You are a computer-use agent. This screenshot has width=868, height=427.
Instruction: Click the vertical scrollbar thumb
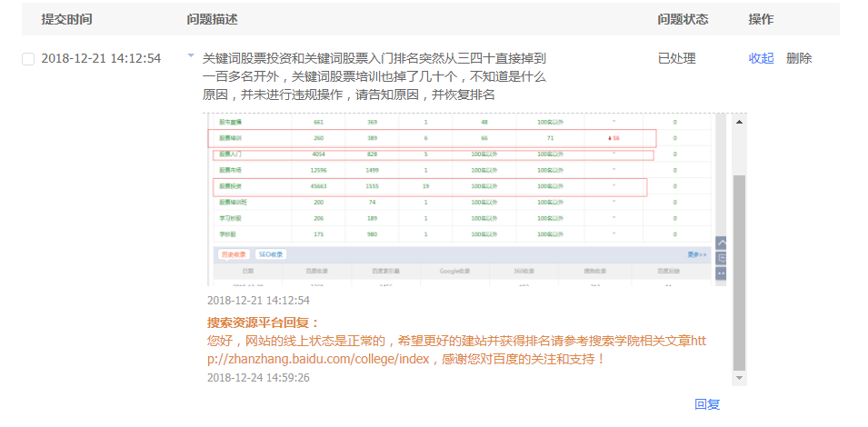[739, 273]
